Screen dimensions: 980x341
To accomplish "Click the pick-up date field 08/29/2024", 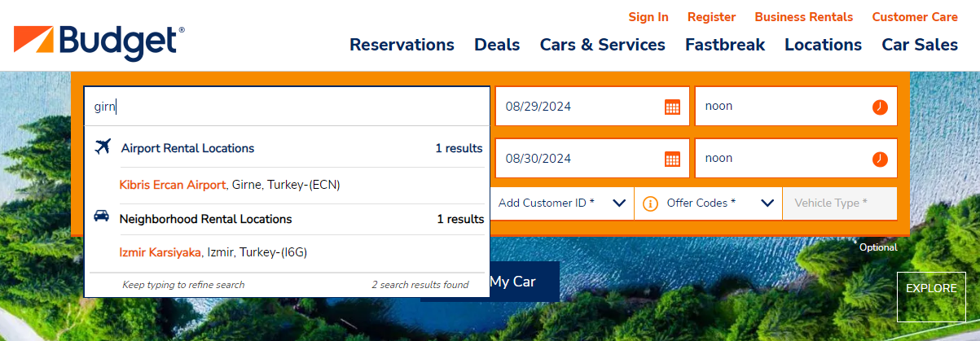I will point(592,107).
